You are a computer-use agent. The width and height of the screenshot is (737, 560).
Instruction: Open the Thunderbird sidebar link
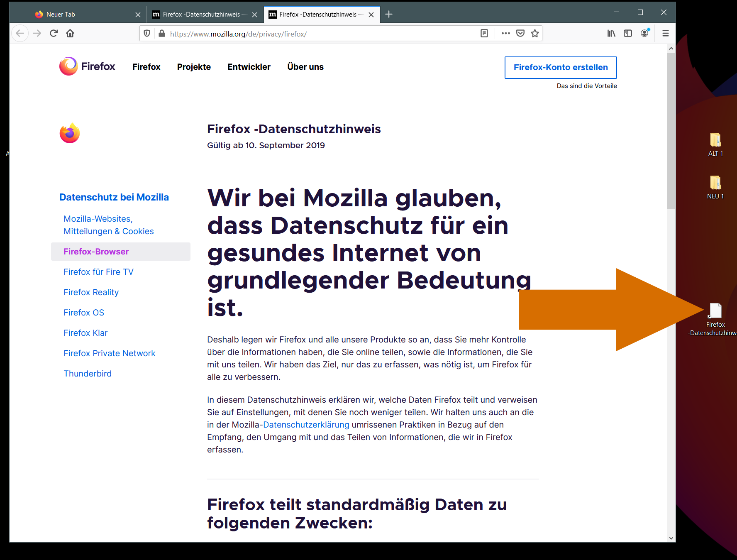pos(88,374)
